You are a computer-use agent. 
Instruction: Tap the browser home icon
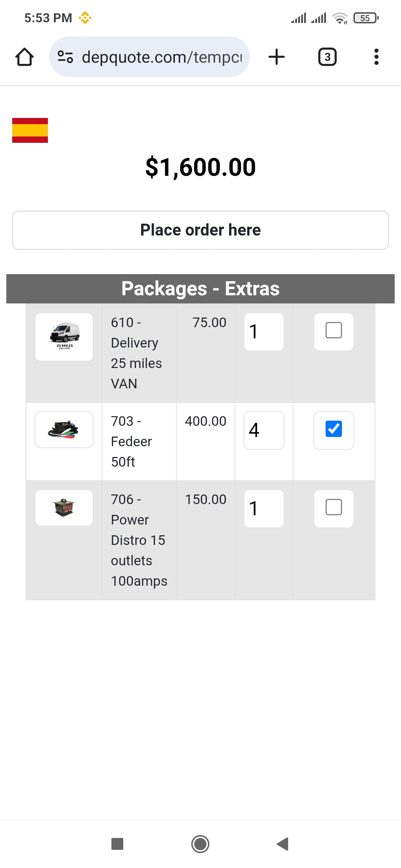[25, 57]
